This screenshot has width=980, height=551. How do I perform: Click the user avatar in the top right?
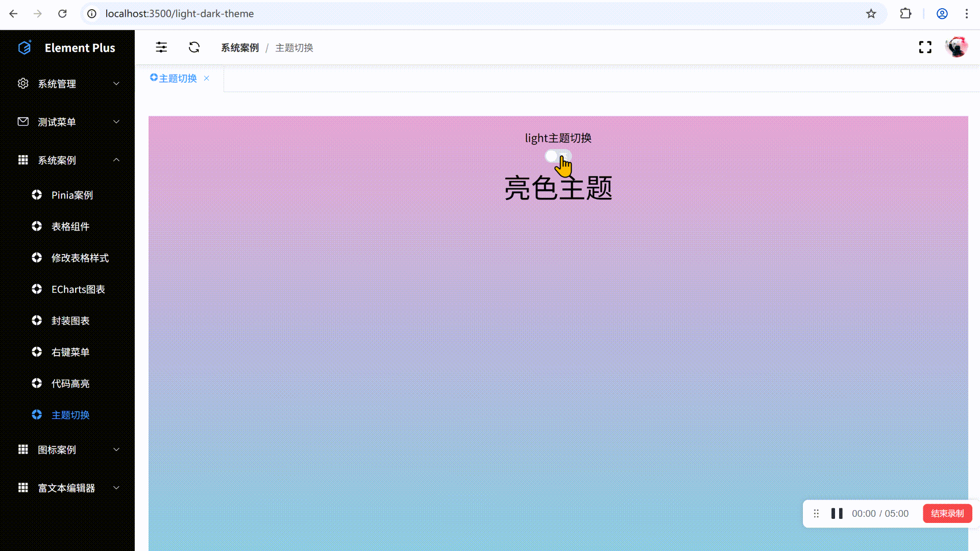click(x=957, y=47)
